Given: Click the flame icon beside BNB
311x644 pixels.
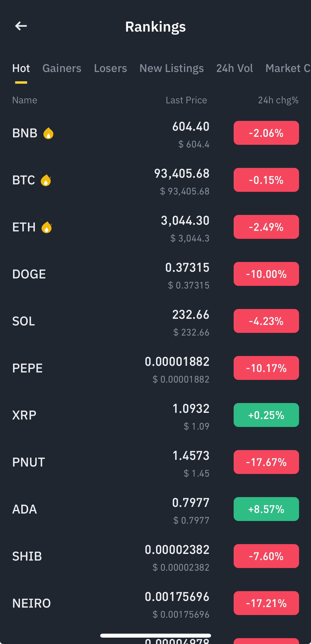Looking at the screenshot, I should point(48,133).
